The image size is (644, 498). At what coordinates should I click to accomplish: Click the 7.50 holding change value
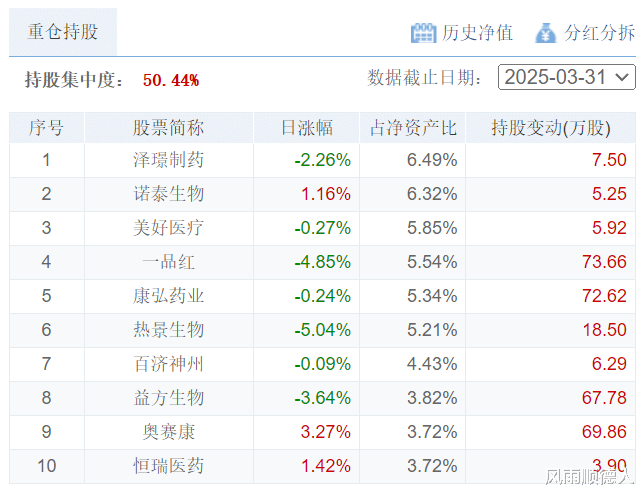click(x=609, y=160)
